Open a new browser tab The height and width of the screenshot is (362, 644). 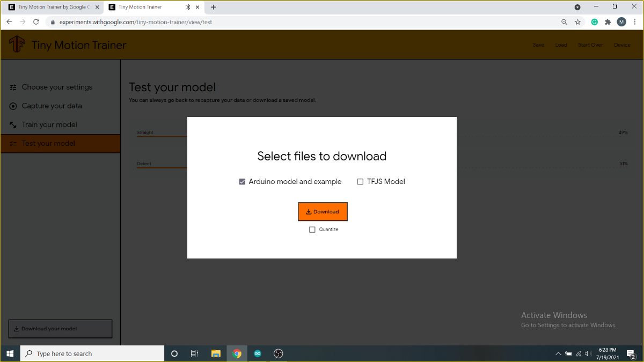coord(214,7)
